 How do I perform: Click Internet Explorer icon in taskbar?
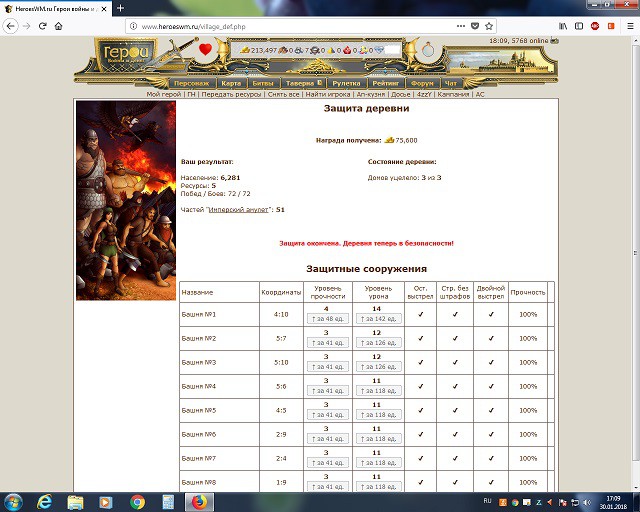tap(44, 501)
